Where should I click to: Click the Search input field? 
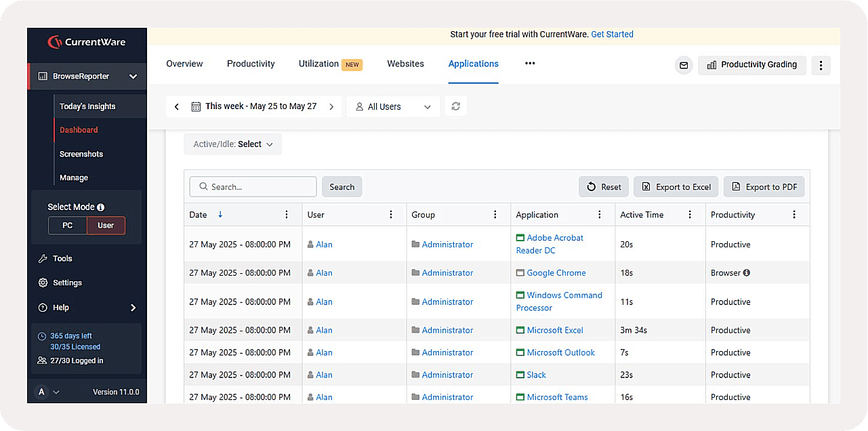click(253, 187)
